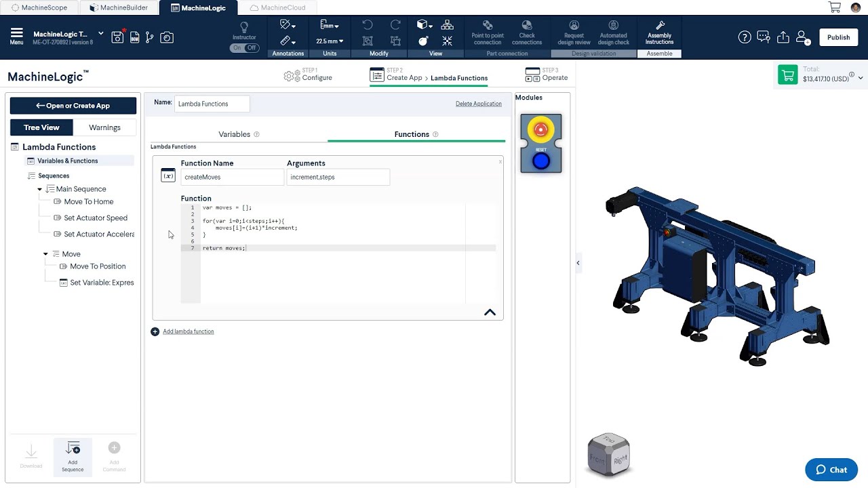This screenshot has height=488, width=868.
Task: Collapse the 3D viewer panel arrow
Action: click(x=578, y=263)
